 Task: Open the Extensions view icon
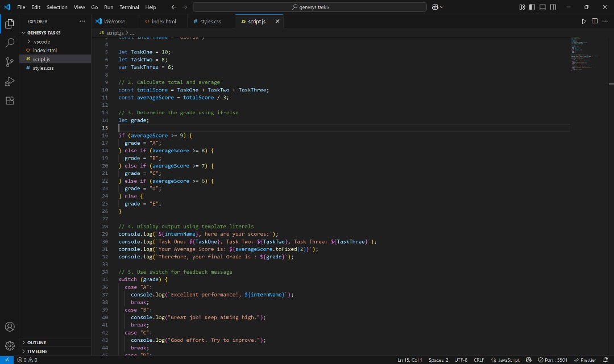(x=10, y=101)
